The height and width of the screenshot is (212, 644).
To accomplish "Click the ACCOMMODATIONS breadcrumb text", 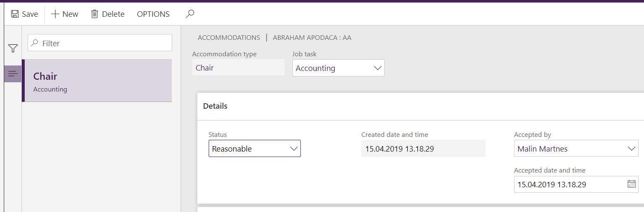I will pos(229,38).
